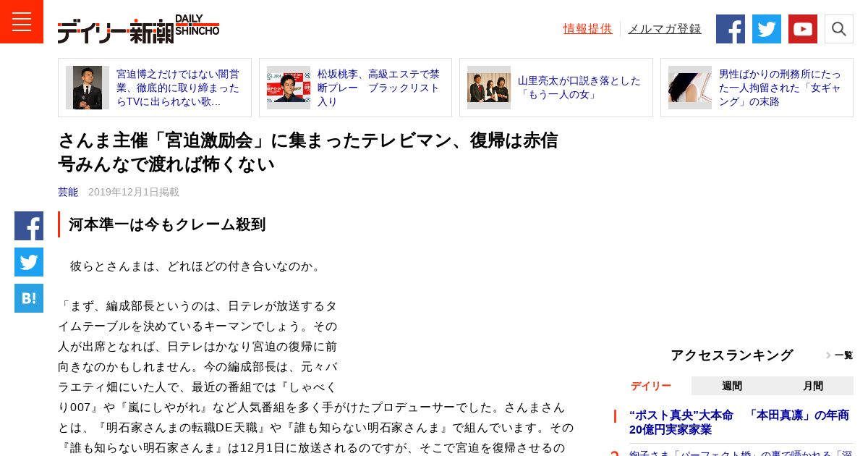Viewport: 868px width, 456px height.
Task: Read 山里亮太が口説き落とした headline
Action: 580,88
